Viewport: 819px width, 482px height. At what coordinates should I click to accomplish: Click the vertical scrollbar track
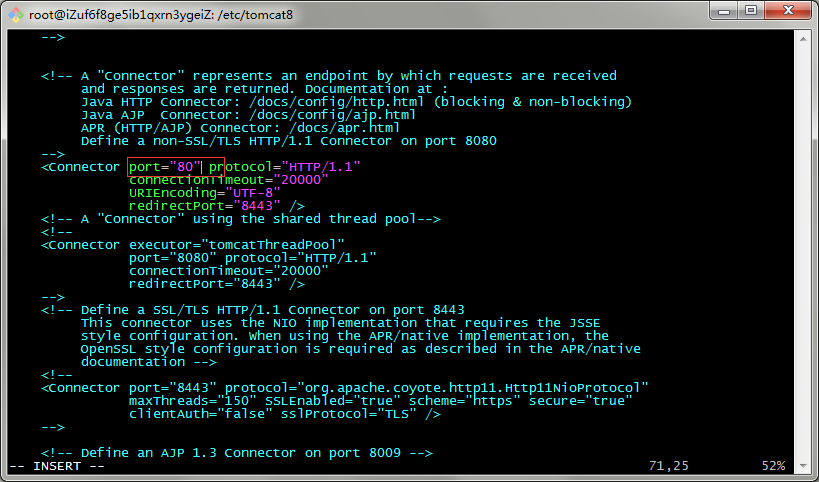(x=803, y=252)
